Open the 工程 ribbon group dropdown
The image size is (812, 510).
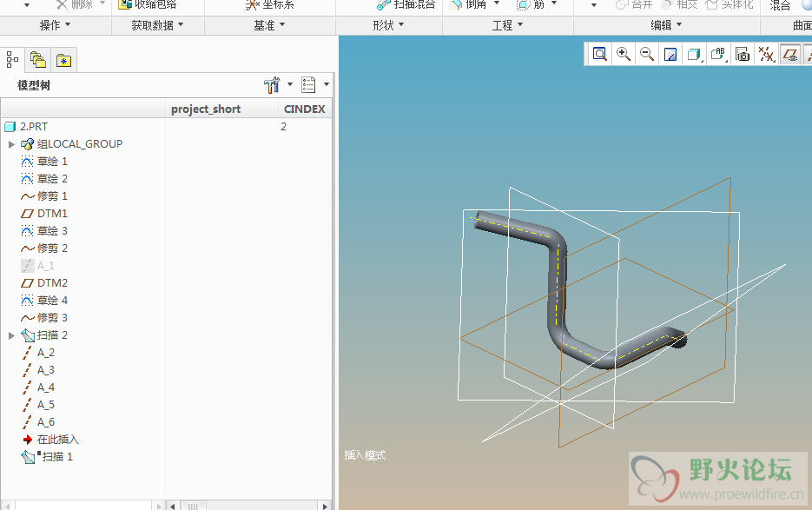tap(507, 25)
